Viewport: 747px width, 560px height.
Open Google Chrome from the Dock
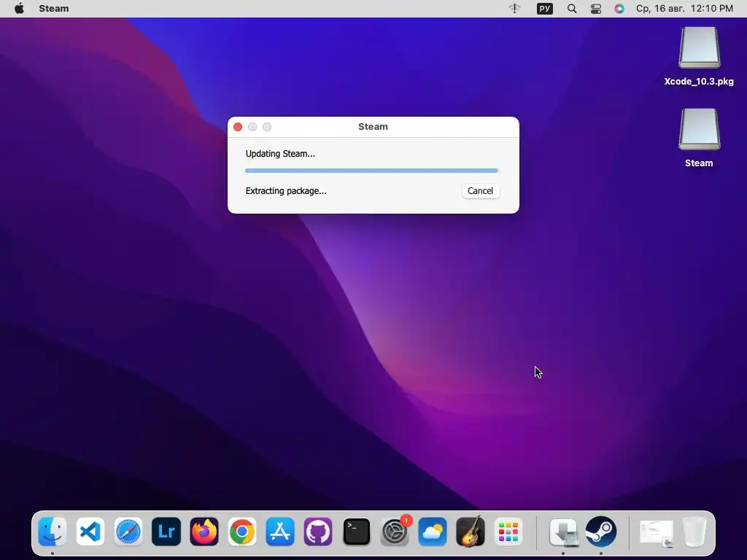(242, 532)
